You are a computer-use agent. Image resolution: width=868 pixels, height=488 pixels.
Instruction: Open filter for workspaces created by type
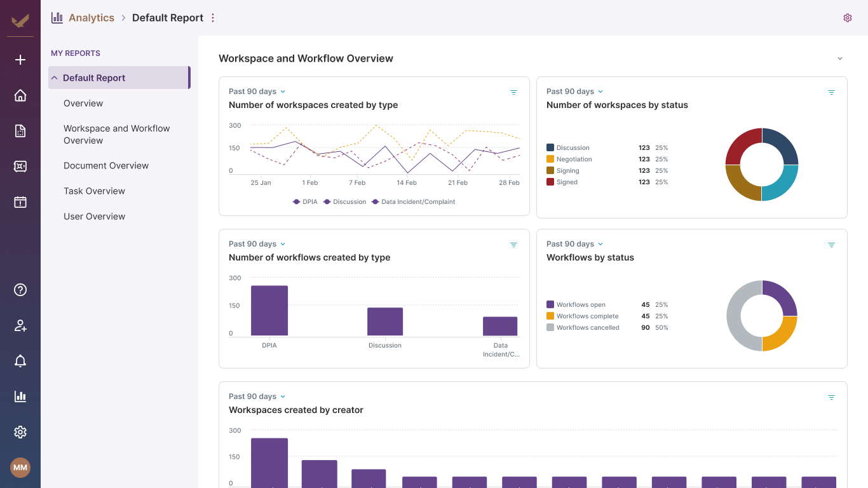pyautogui.click(x=514, y=92)
